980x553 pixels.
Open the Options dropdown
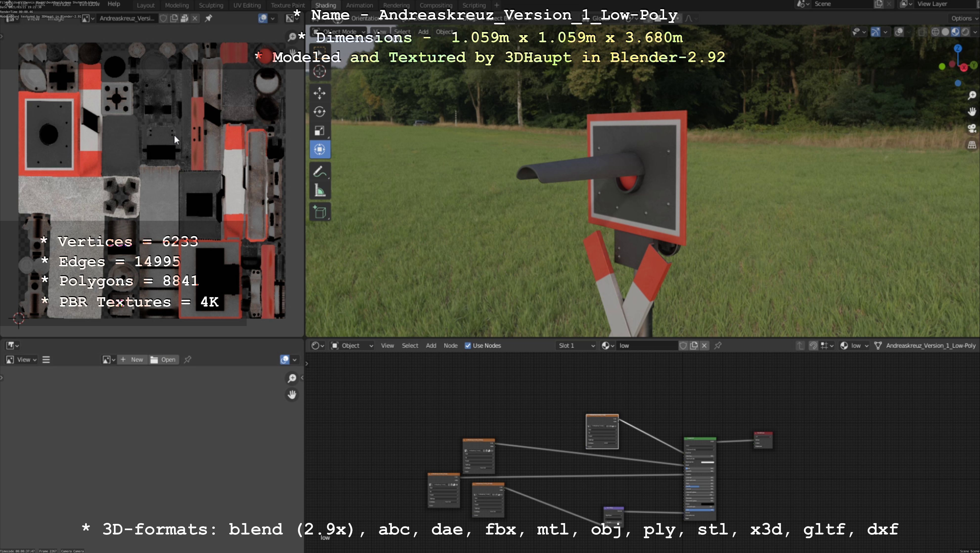point(964,18)
